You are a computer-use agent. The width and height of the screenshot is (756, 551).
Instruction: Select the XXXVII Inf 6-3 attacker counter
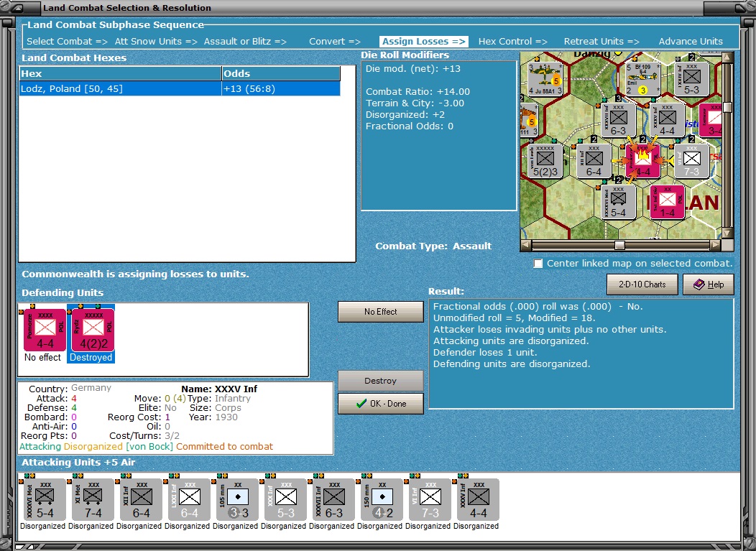coord(334,499)
